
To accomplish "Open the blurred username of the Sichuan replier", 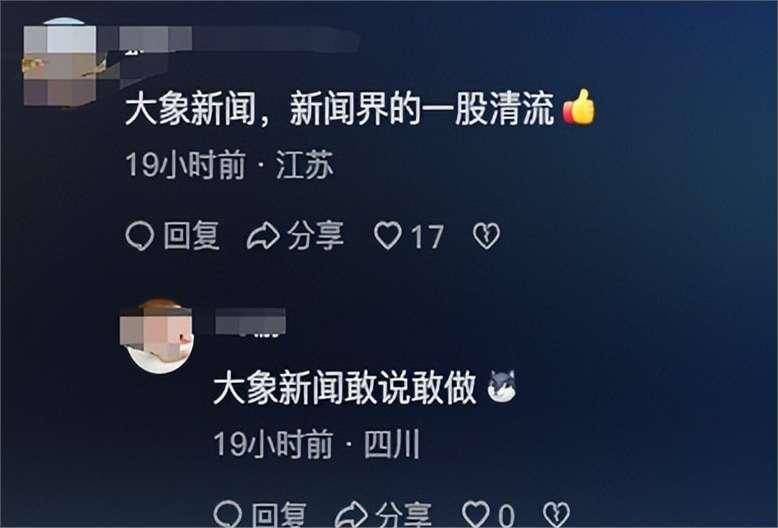I will click(251, 323).
